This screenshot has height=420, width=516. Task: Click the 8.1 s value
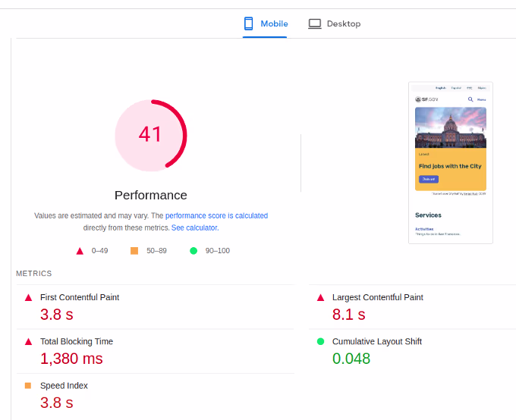pyautogui.click(x=349, y=315)
